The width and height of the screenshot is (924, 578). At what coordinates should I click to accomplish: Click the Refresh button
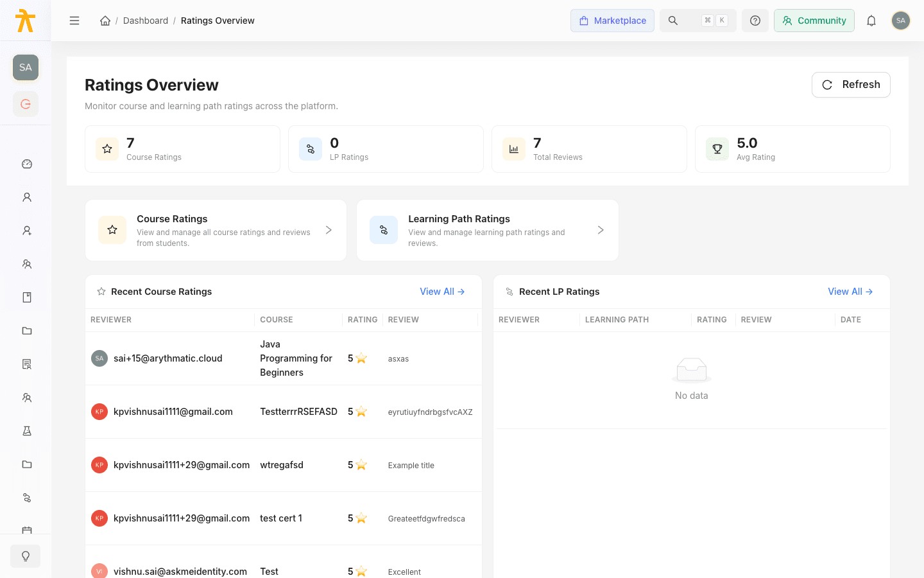pos(851,85)
